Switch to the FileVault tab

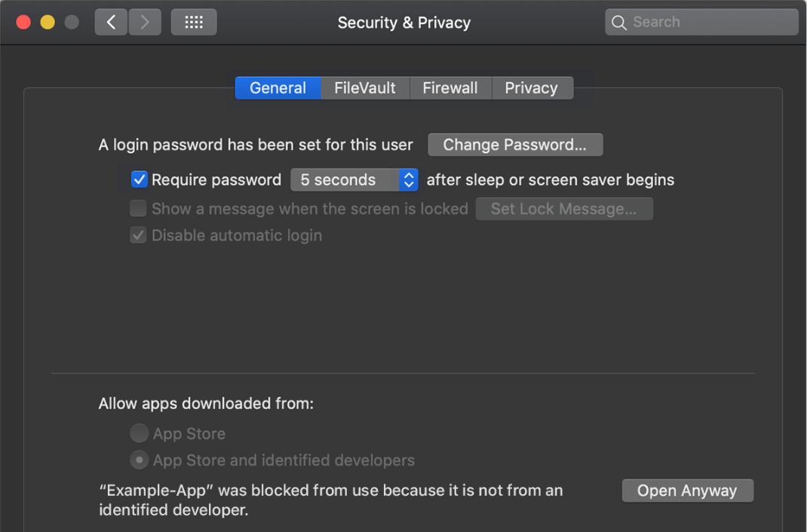pyautogui.click(x=364, y=87)
